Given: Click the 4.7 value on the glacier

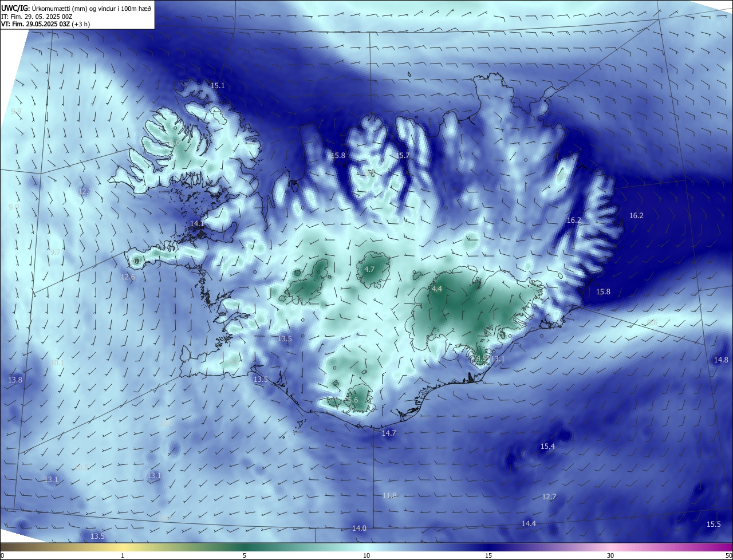Looking at the screenshot, I should (x=369, y=269).
